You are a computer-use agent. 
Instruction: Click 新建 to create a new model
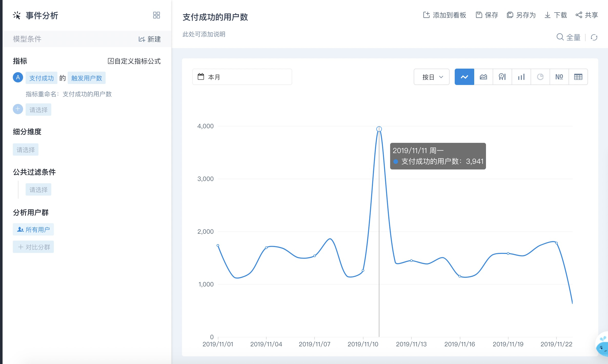[x=150, y=39]
